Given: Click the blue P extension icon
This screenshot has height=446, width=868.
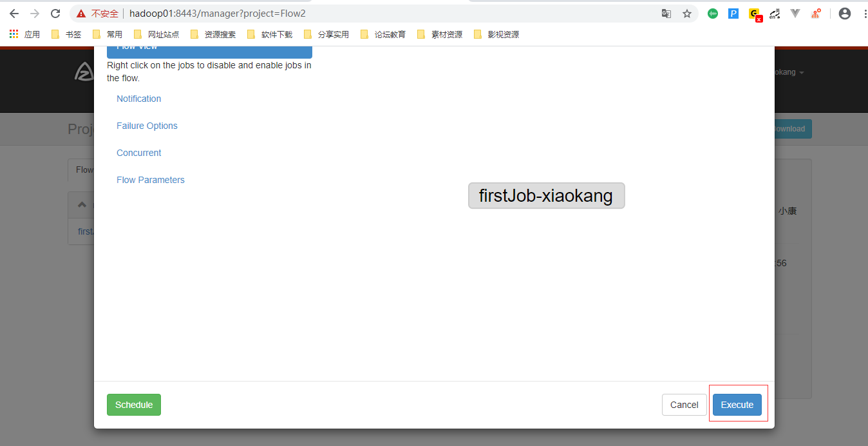Looking at the screenshot, I should [733, 14].
